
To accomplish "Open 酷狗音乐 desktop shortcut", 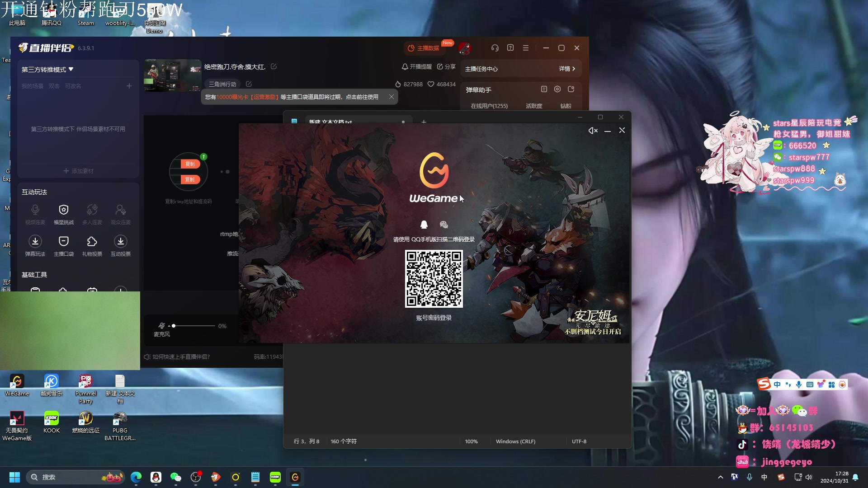I will pyautogui.click(x=52, y=385).
